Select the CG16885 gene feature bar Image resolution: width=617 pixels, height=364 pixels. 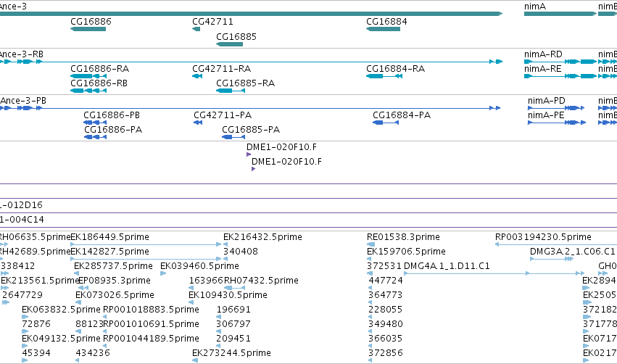point(229,44)
